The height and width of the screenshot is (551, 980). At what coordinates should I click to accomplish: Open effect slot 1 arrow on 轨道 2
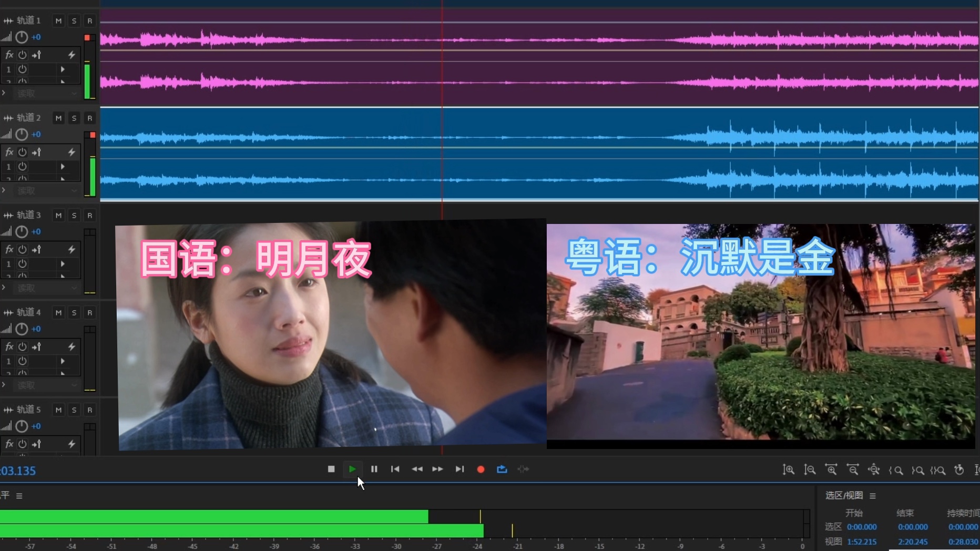click(63, 167)
